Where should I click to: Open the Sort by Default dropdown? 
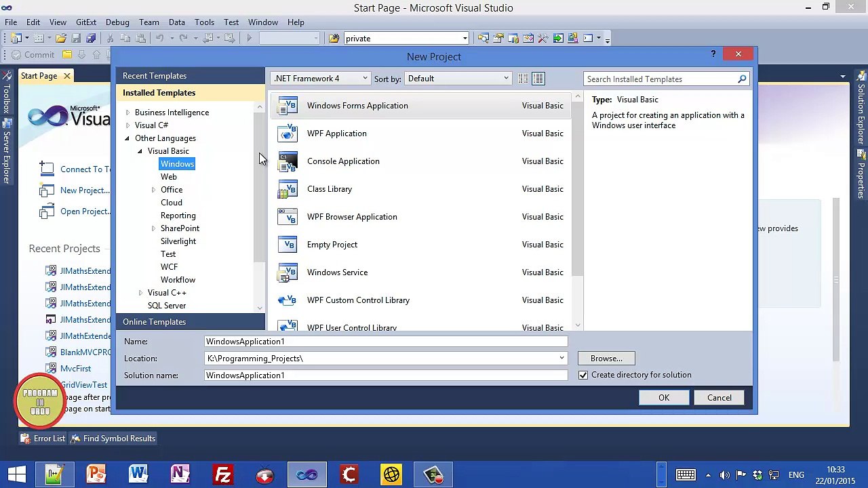click(458, 79)
